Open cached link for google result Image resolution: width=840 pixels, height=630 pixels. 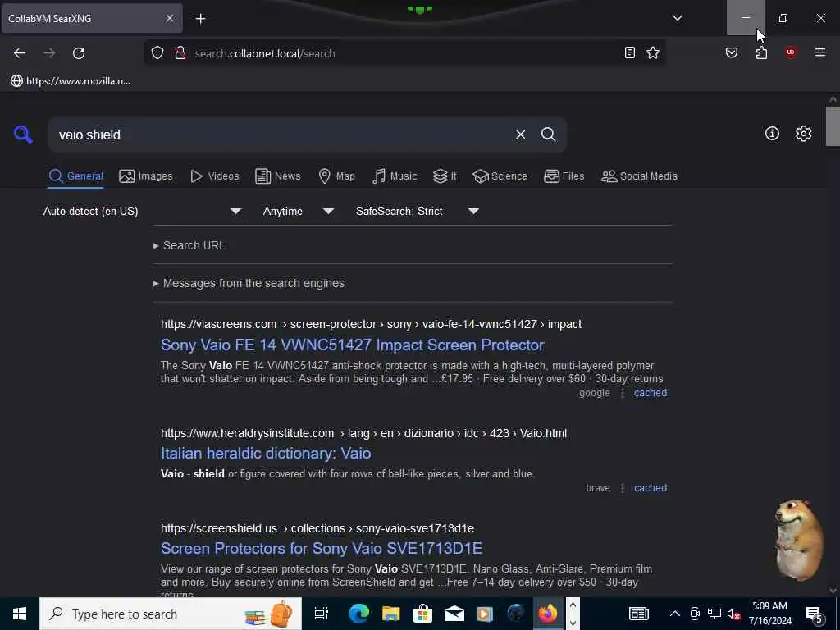point(651,393)
